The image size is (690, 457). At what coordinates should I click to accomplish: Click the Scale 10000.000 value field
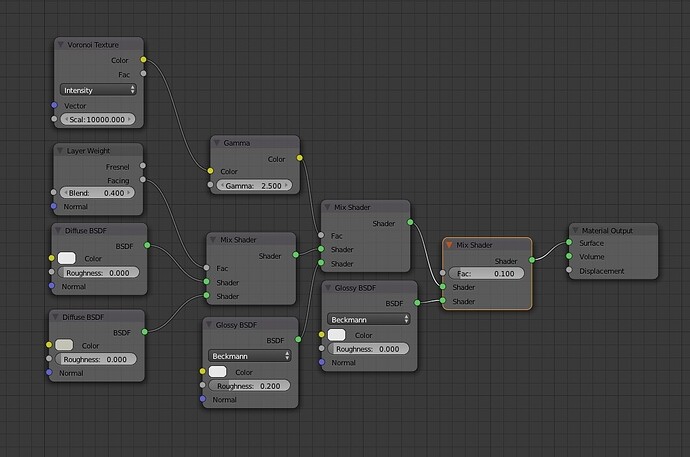point(98,119)
